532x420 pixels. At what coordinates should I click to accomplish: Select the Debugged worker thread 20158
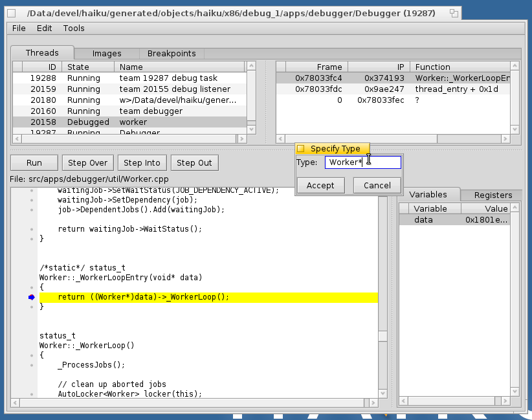point(129,122)
